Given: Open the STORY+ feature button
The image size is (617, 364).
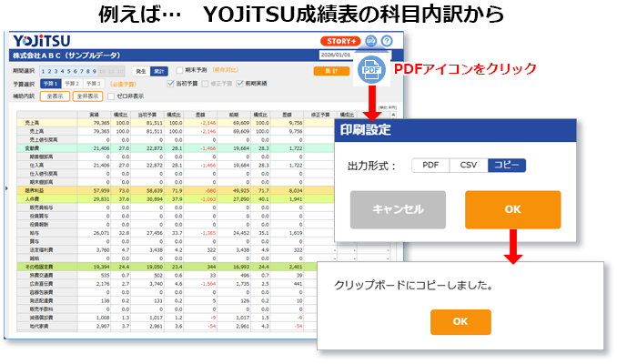Looking at the screenshot, I should tap(340, 41).
